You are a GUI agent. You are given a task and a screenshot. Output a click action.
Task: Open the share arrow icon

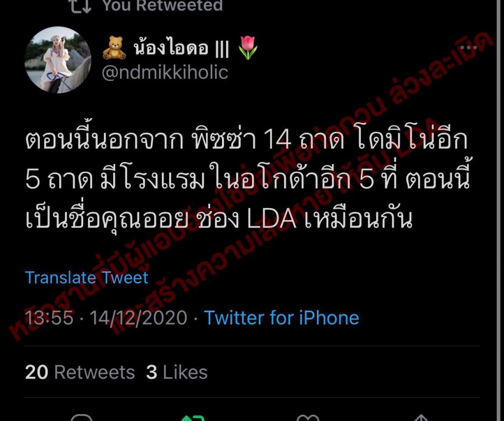(x=421, y=418)
